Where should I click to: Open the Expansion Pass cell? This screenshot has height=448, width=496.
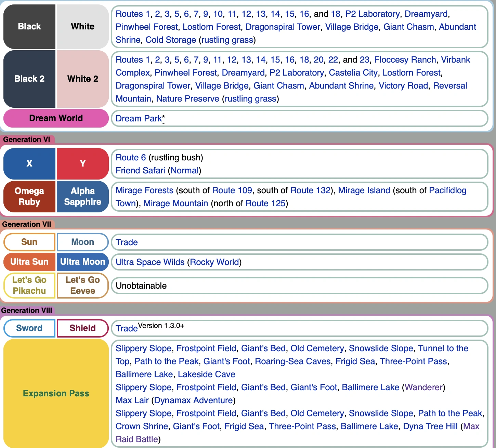pyautogui.click(x=56, y=394)
